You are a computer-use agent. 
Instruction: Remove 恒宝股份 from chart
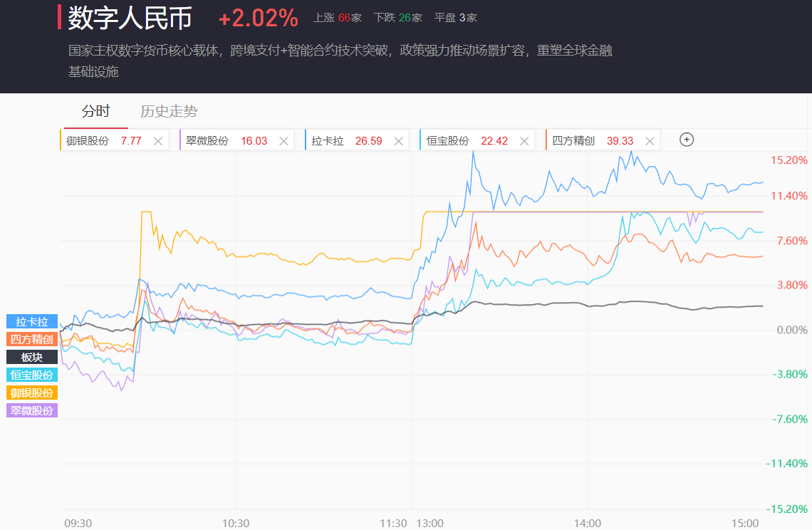(524, 141)
